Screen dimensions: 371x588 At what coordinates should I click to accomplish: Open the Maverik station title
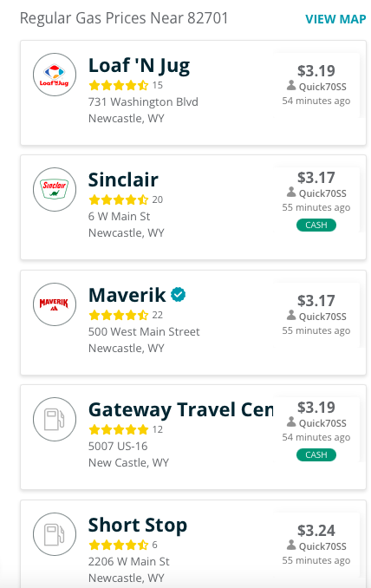pyautogui.click(x=127, y=295)
